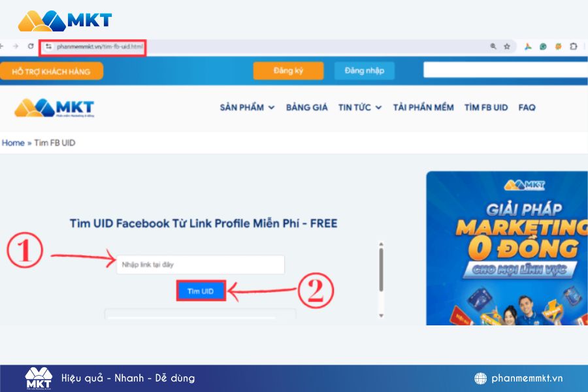Click the Đăng nhập button
Image resolution: width=588 pixels, height=392 pixels.
click(365, 71)
